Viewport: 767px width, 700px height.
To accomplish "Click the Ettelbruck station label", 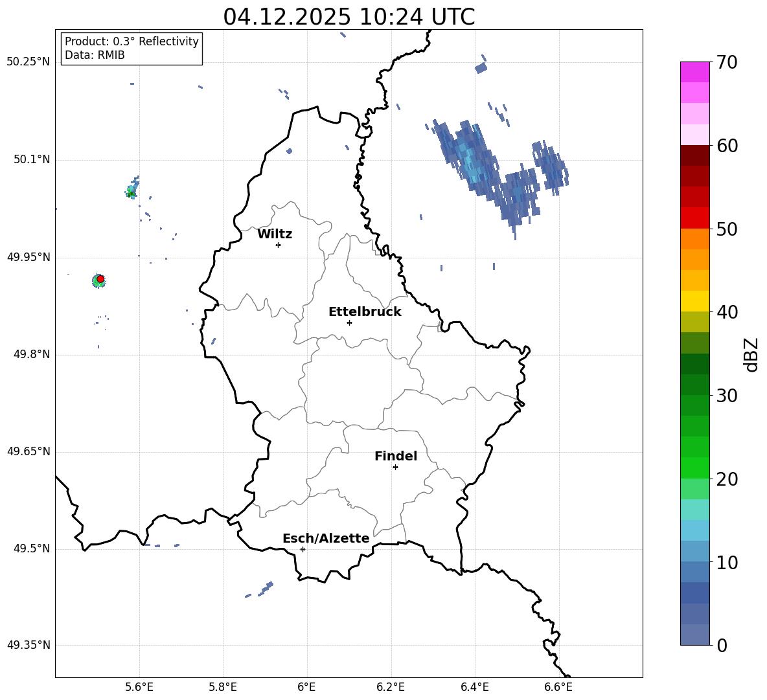I will pos(365,312).
